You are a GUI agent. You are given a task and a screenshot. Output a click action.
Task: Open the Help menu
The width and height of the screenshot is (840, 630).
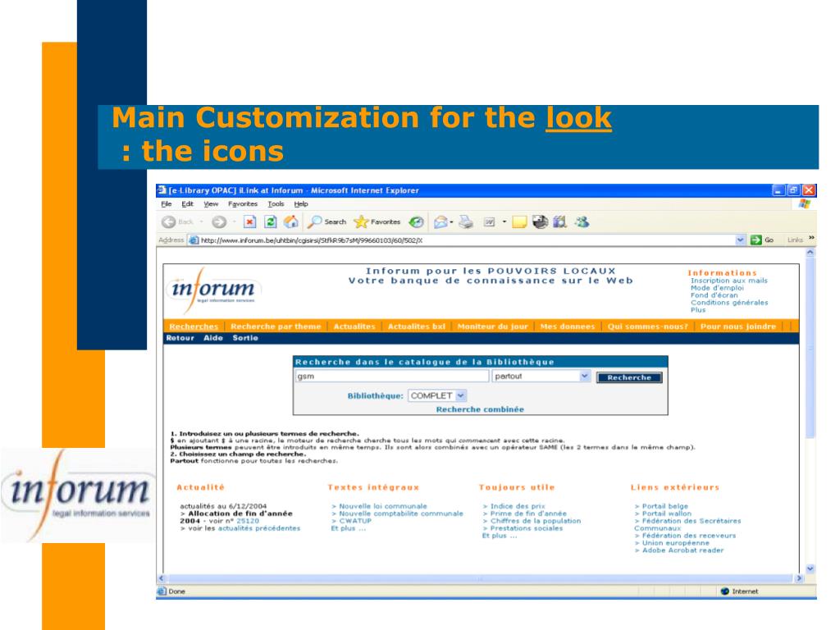(301, 204)
